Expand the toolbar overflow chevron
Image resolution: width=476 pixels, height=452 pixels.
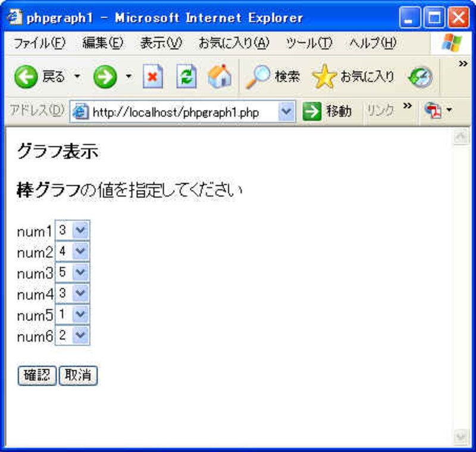(463, 64)
